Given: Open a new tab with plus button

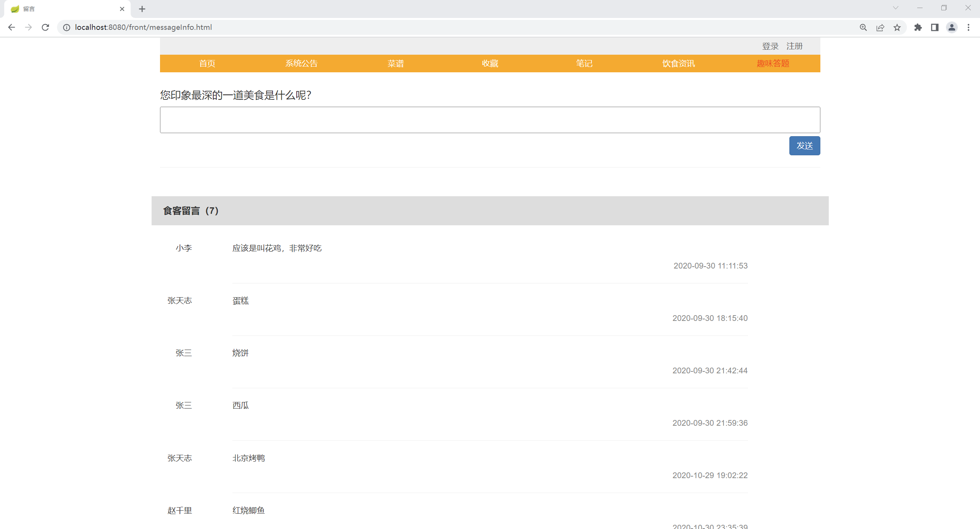Looking at the screenshot, I should tap(142, 9).
